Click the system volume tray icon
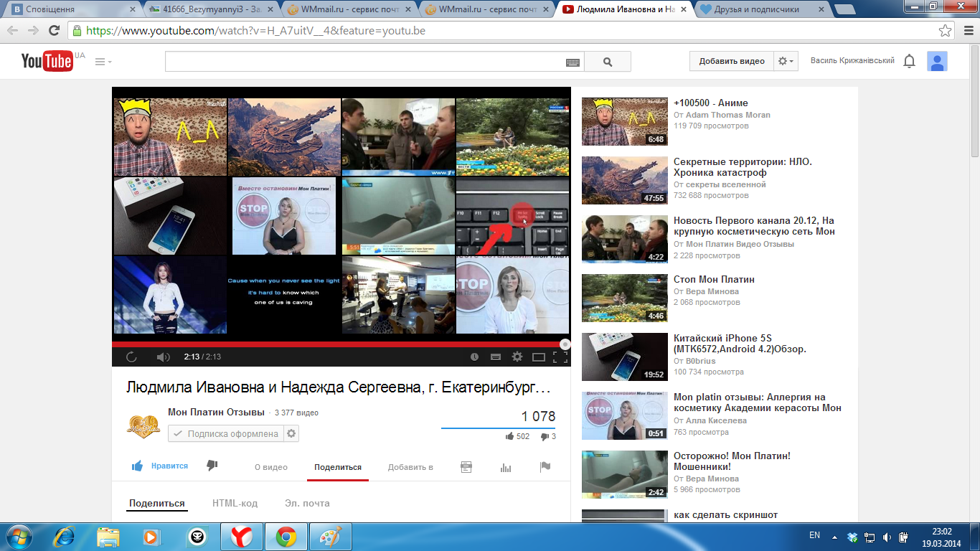This screenshot has height=551, width=980. [887, 537]
